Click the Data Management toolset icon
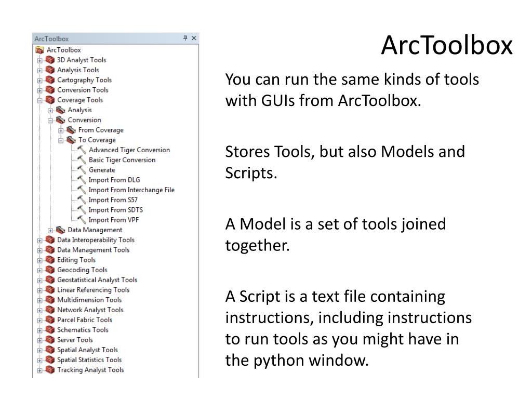The width and height of the screenshot is (532, 399). pos(60,230)
